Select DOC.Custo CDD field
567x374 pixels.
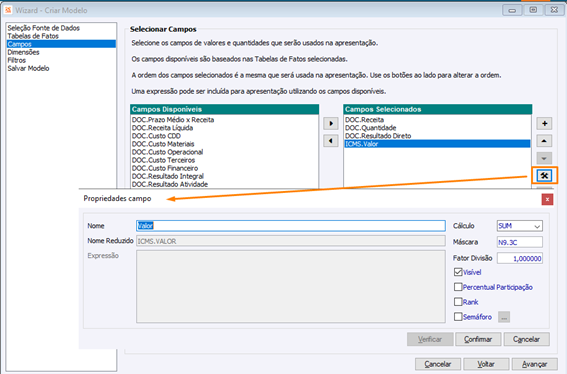click(x=156, y=136)
